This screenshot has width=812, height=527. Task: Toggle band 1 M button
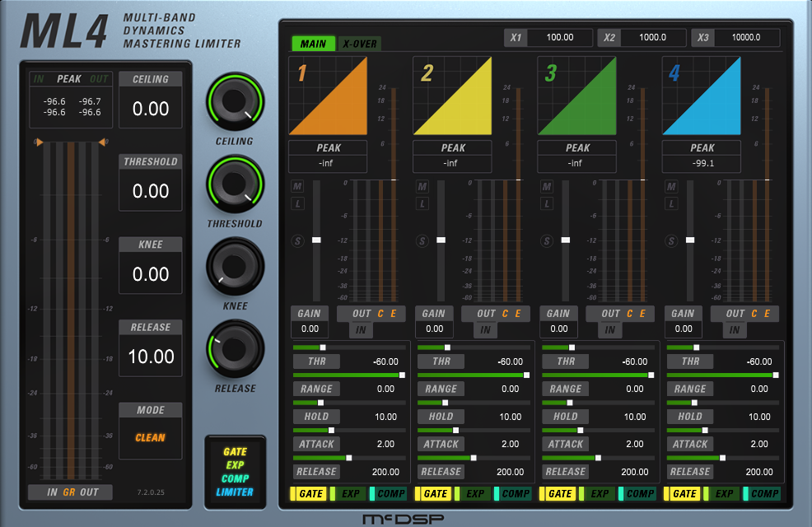[298, 186]
